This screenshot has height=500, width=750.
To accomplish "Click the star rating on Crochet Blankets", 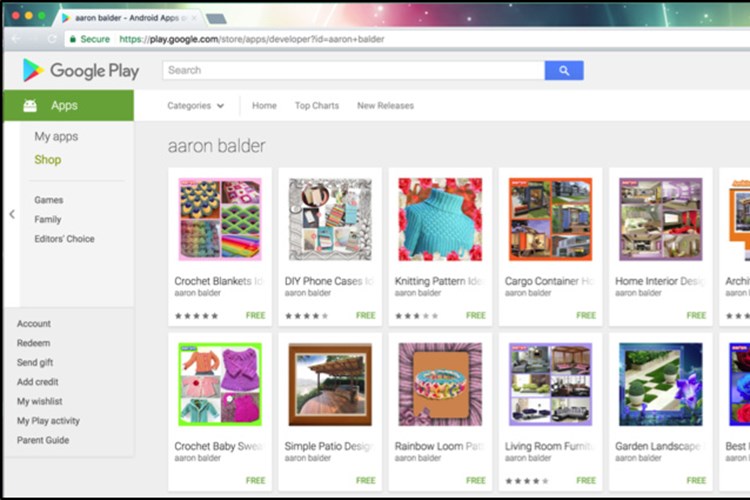I will (x=197, y=316).
